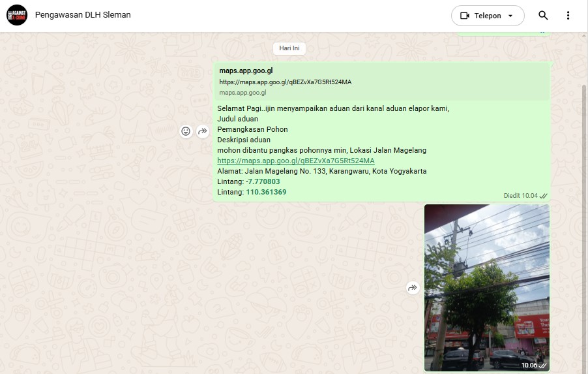
Task: Open the three-dot chat menu
Action: tap(568, 16)
